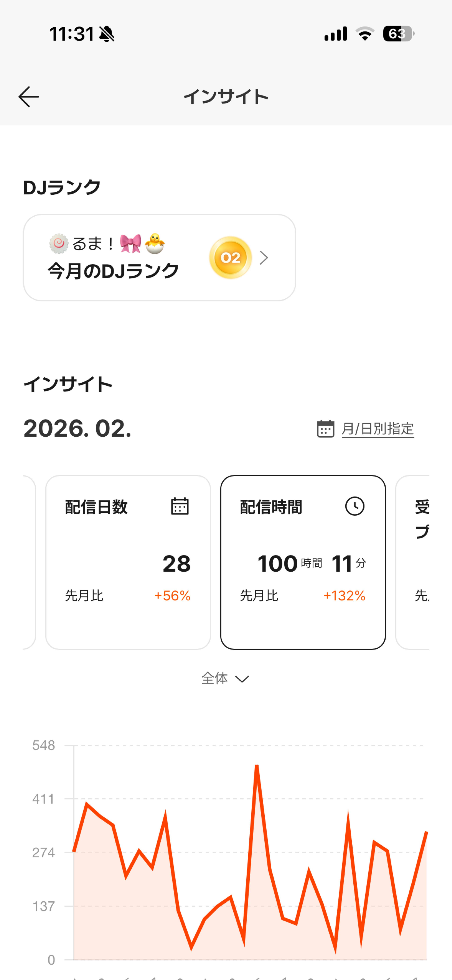Tap the chevron on DJ rank card
The height and width of the screenshot is (980, 452).
tap(264, 258)
